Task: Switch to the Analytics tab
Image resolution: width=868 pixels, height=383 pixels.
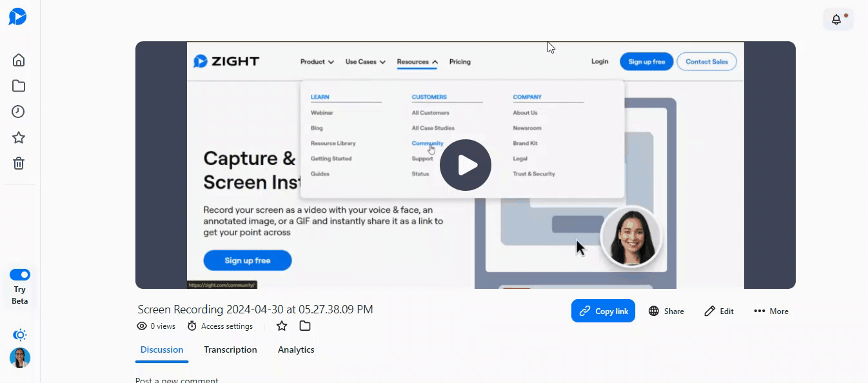Action: click(296, 349)
